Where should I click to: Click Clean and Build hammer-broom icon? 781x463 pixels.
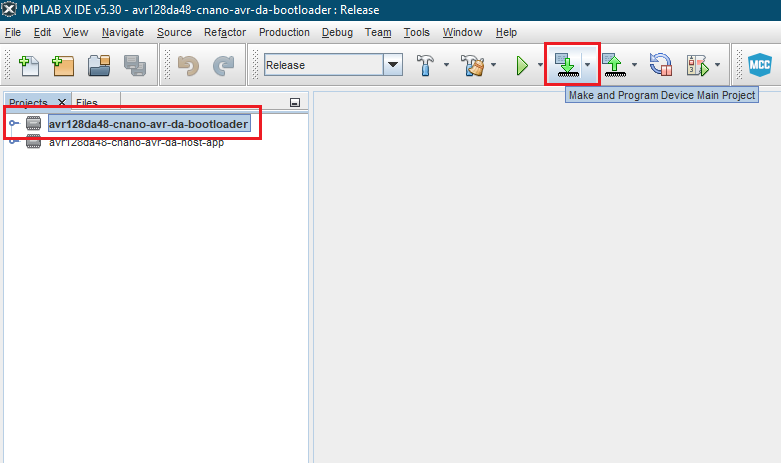[x=472, y=65]
